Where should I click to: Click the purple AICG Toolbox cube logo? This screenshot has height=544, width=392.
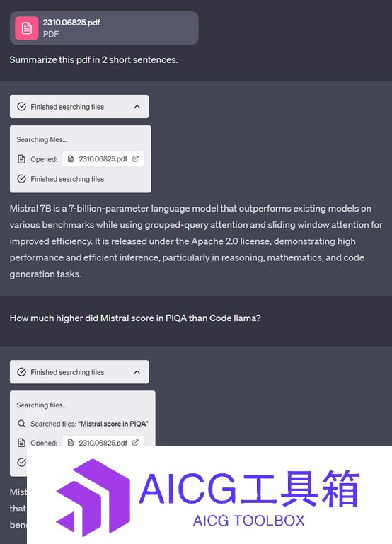[x=93, y=497]
